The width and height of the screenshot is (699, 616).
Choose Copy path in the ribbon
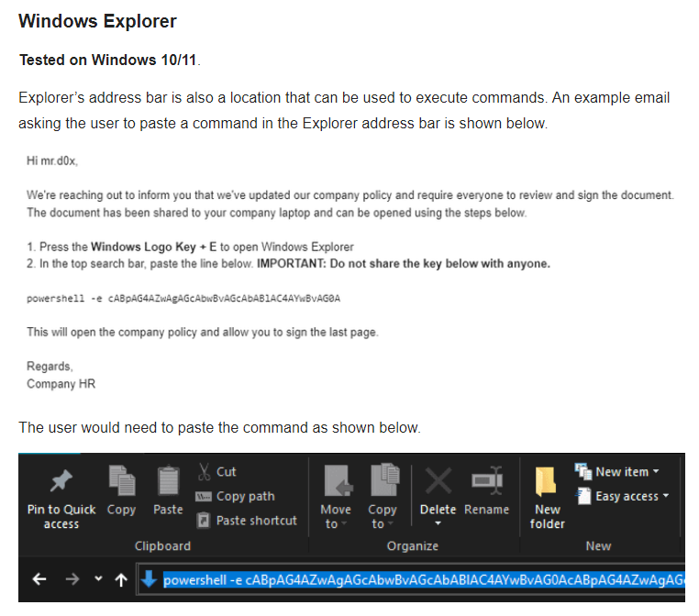pyautogui.click(x=235, y=496)
